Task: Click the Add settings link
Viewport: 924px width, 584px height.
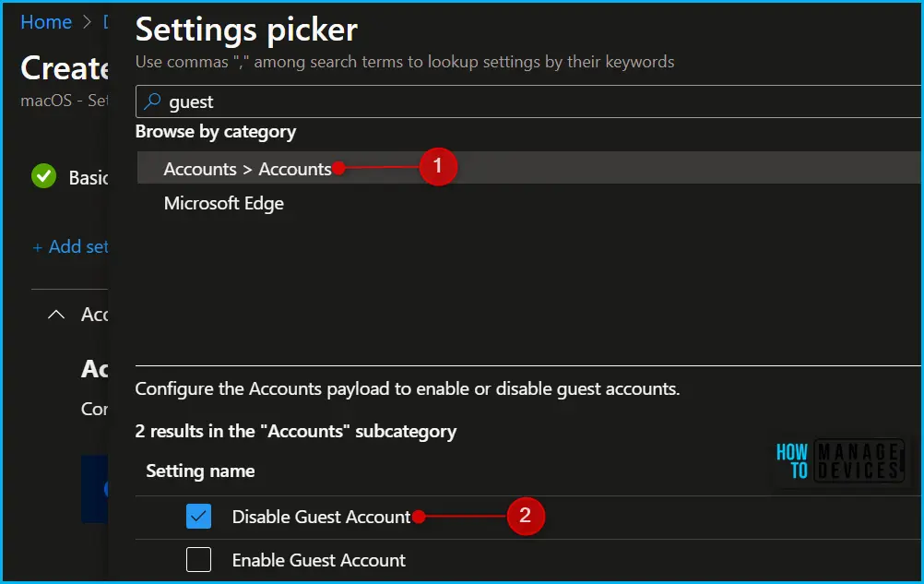Action: [x=70, y=246]
